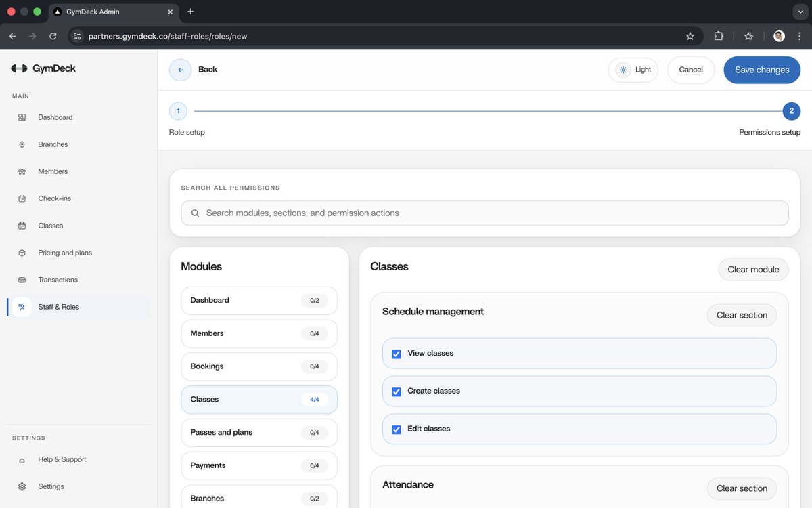This screenshot has width=812, height=508.
Task: Open the Dashboard sidebar icon
Action: 22,117
